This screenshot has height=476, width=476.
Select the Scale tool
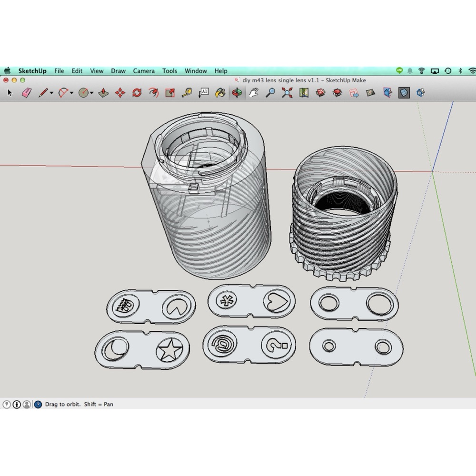tap(170, 93)
